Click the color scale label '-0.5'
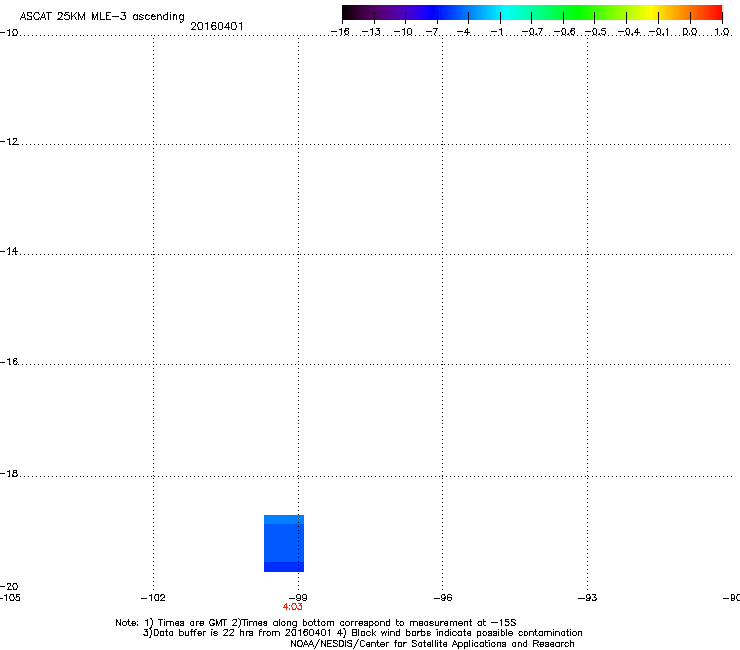This screenshot has width=740, height=650. point(596,32)
